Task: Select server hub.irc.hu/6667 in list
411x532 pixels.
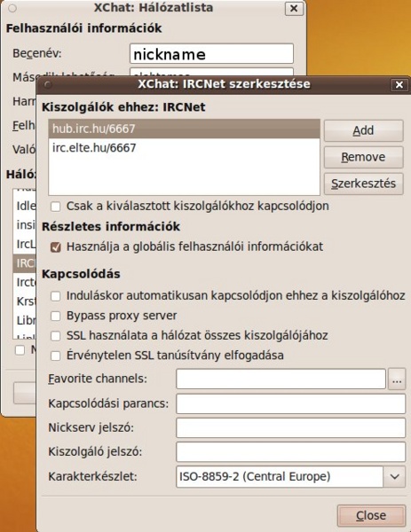Action: (184, 129)
